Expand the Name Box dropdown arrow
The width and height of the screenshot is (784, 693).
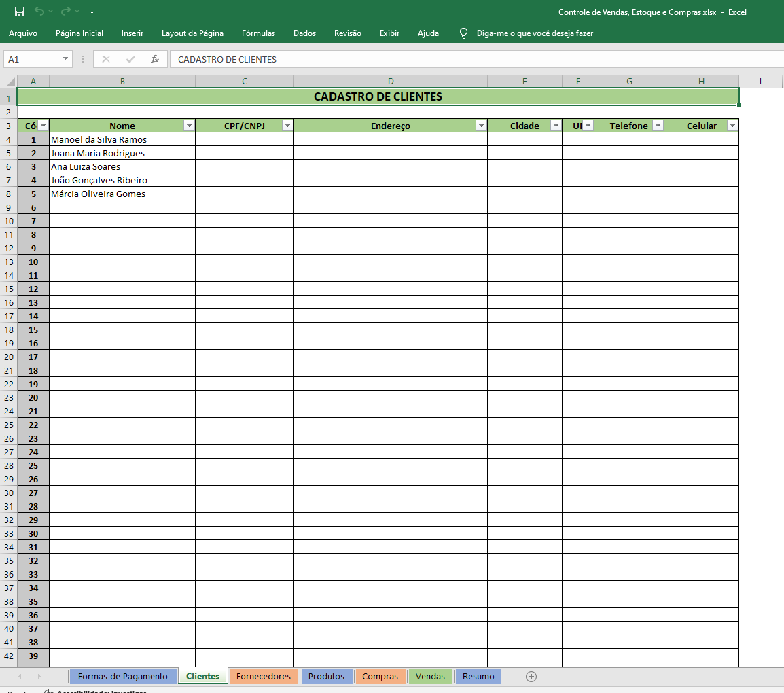[66, 59]
